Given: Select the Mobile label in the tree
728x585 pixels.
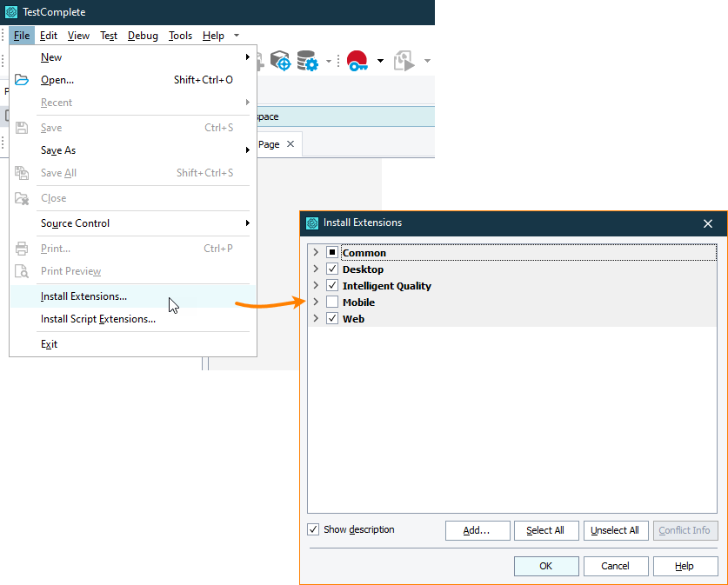Looking at the screenshot, I should (x=358, y=302).
